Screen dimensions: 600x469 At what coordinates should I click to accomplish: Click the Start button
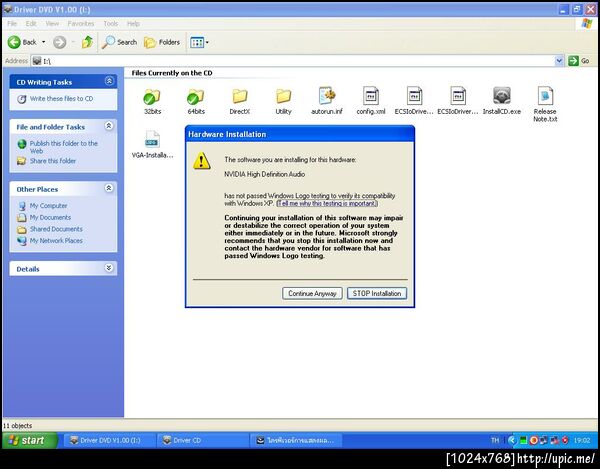tap(30, 440)
